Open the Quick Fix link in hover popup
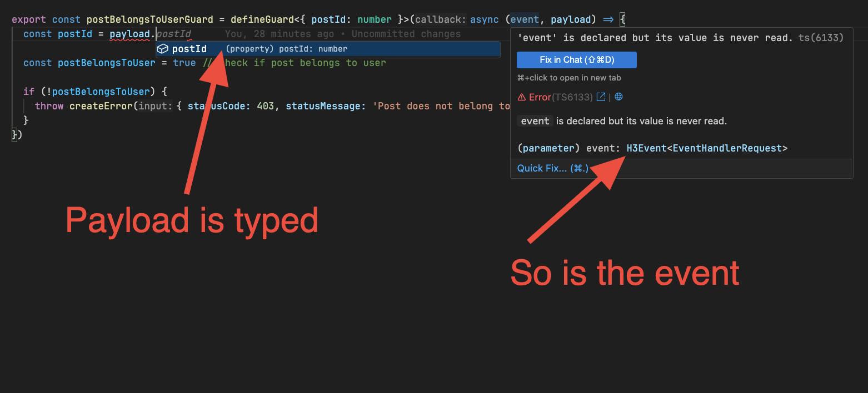 552,168
